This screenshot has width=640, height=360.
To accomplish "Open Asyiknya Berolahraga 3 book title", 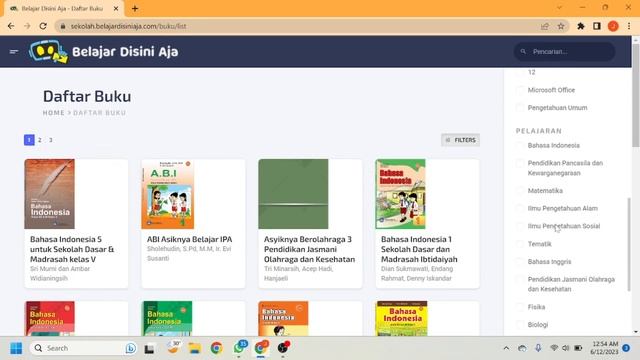I will (x=309, y=249).
